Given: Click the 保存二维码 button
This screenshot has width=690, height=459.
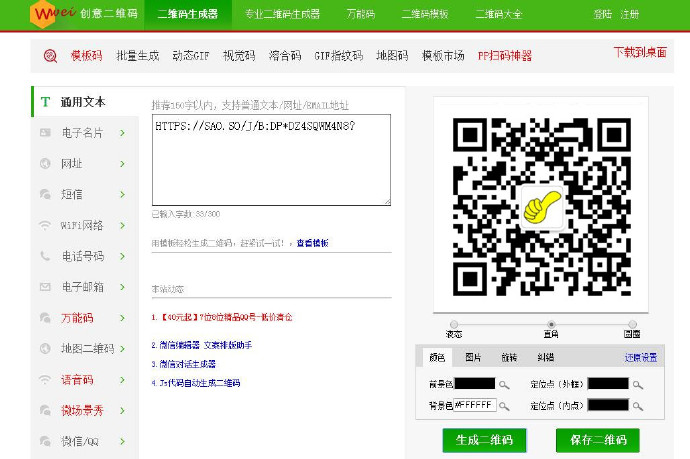Looking at the screenshot, I should (x=598, y=440).
